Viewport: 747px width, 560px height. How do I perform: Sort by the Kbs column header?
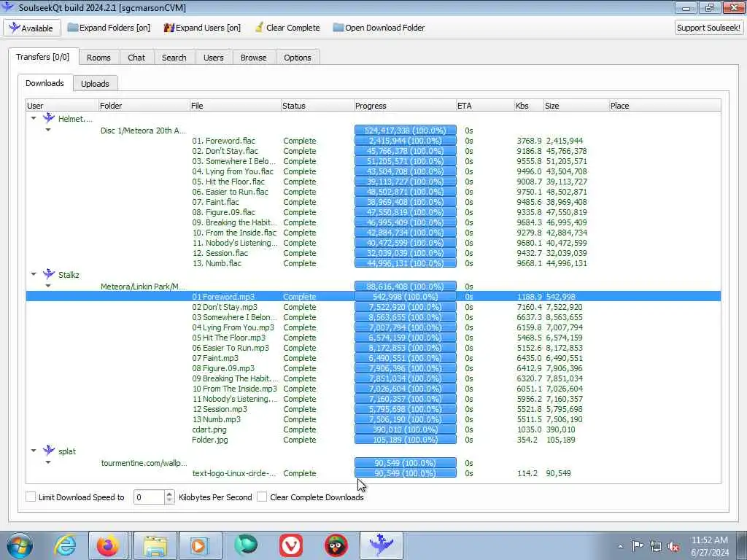528,106
